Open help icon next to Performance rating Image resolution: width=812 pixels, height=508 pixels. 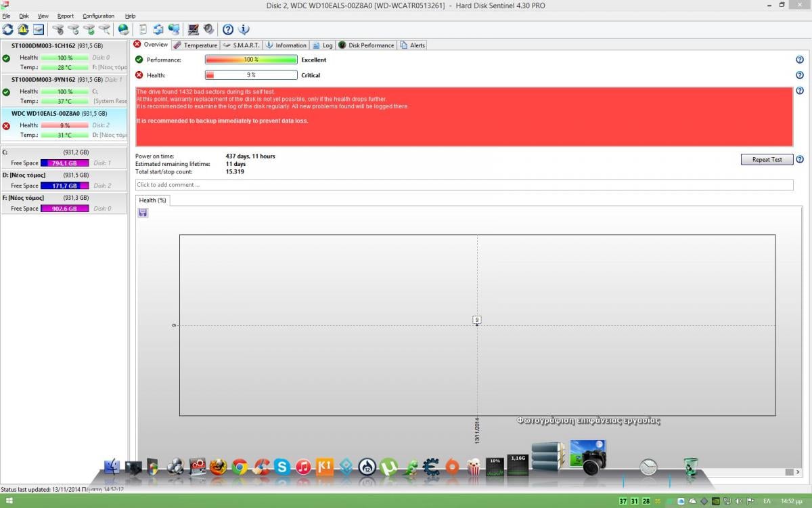click(800, 60)
